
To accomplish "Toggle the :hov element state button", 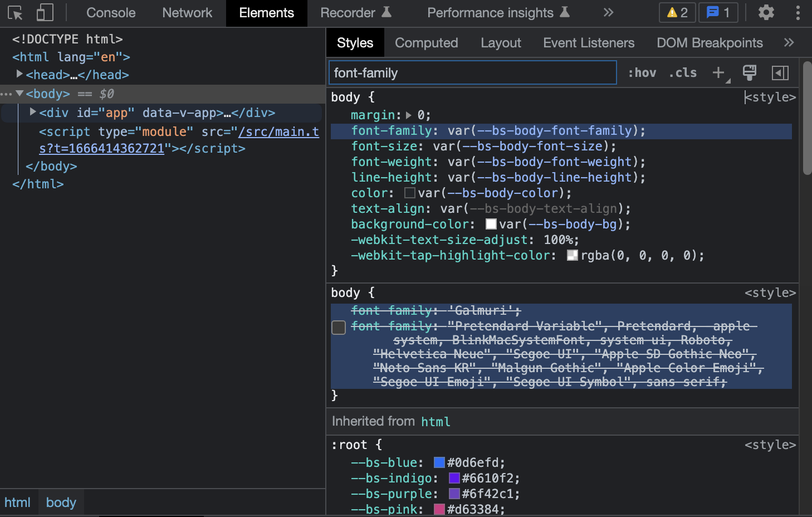I will [x=642, y=72].
